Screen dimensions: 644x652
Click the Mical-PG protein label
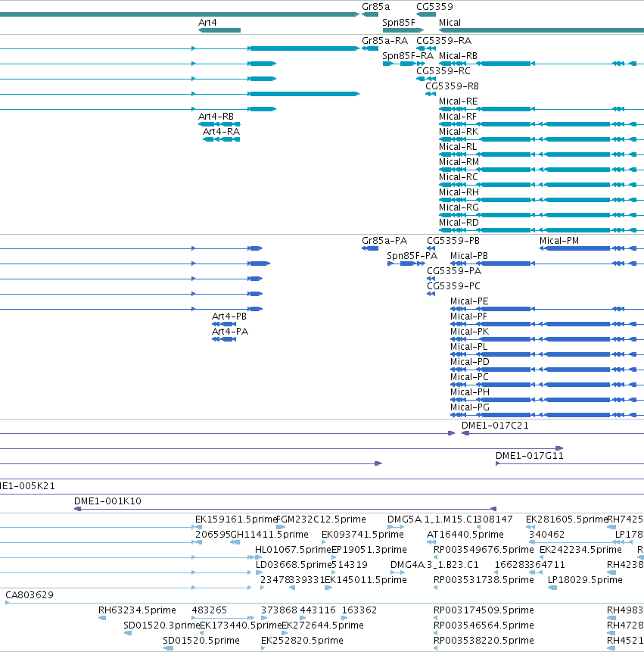469,407
